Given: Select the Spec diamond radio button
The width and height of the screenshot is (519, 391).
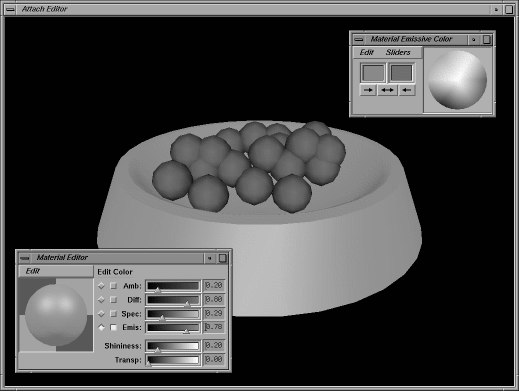Looking at the screenshot, I should pos(101,314).
